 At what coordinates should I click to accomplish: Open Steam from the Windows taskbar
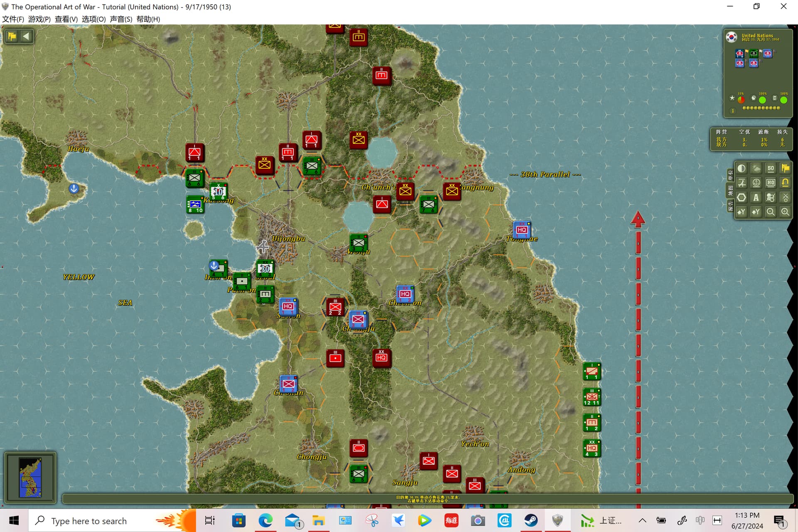(x=531, y=520)
